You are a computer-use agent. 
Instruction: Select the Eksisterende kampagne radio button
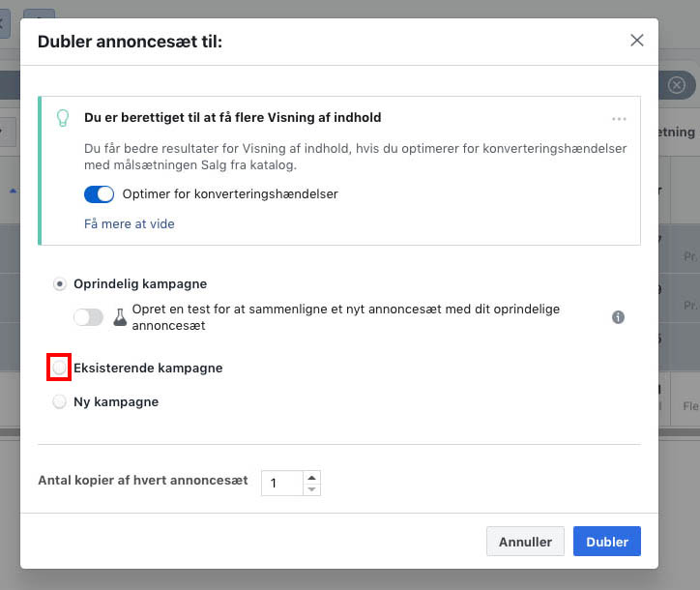[x=60, y=369]
